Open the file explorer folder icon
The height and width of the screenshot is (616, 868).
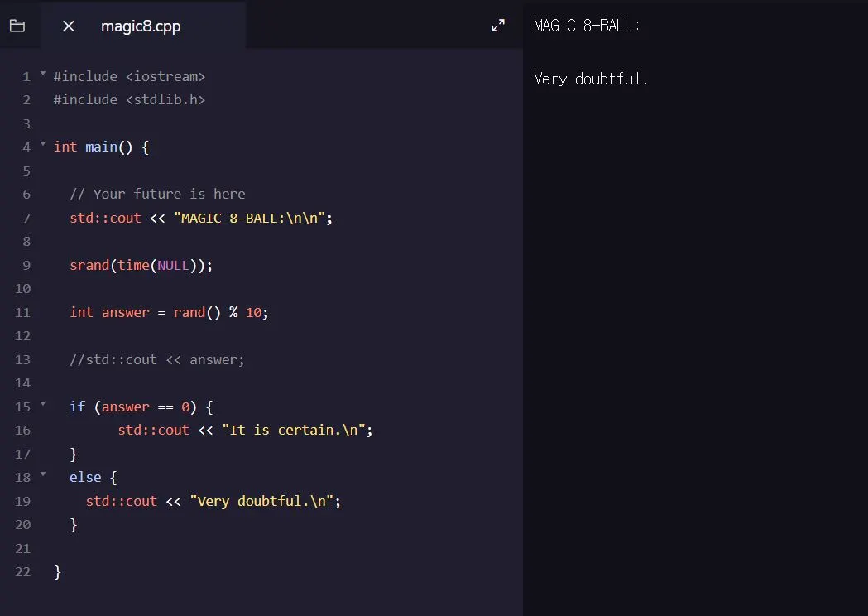click(17, 26)
